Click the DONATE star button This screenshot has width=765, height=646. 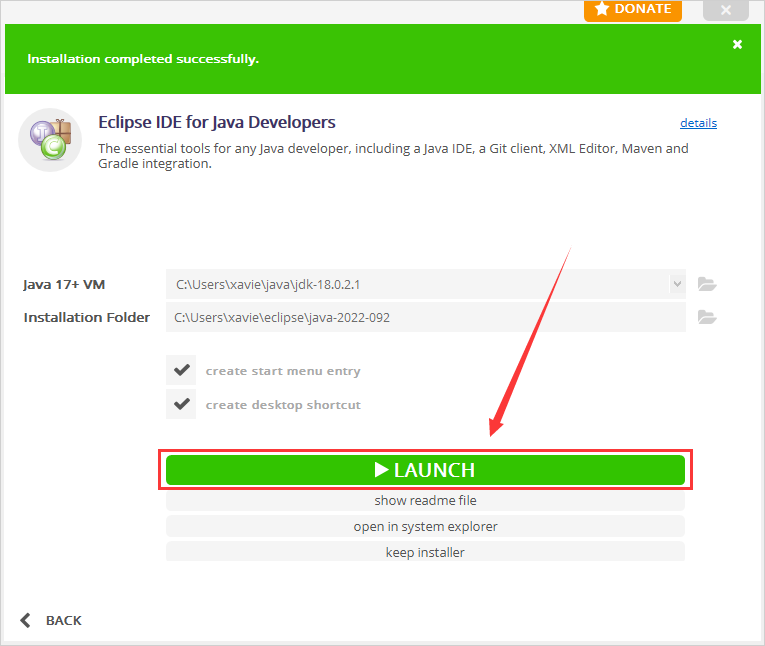(632, 9)
